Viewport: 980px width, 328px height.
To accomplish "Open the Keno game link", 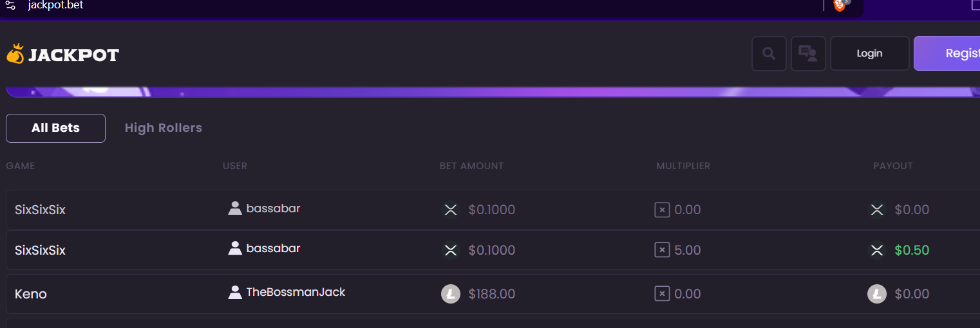I will 31,294.
